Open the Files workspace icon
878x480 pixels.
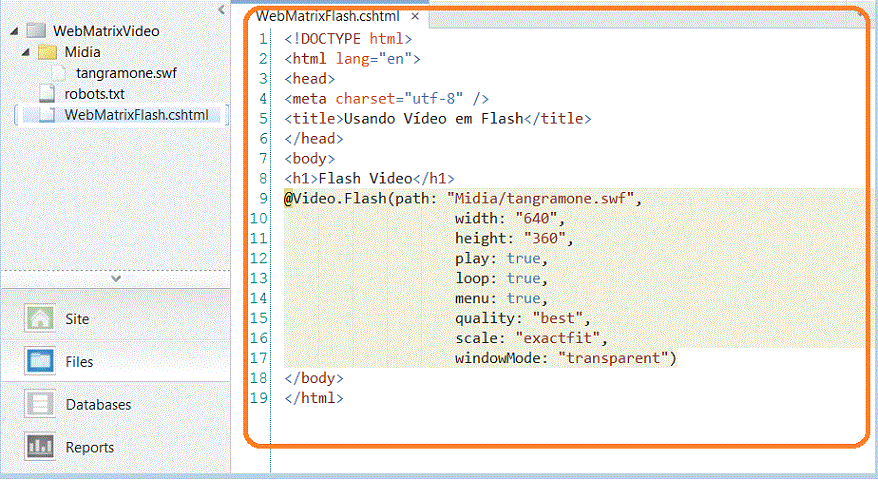[40, 361]
